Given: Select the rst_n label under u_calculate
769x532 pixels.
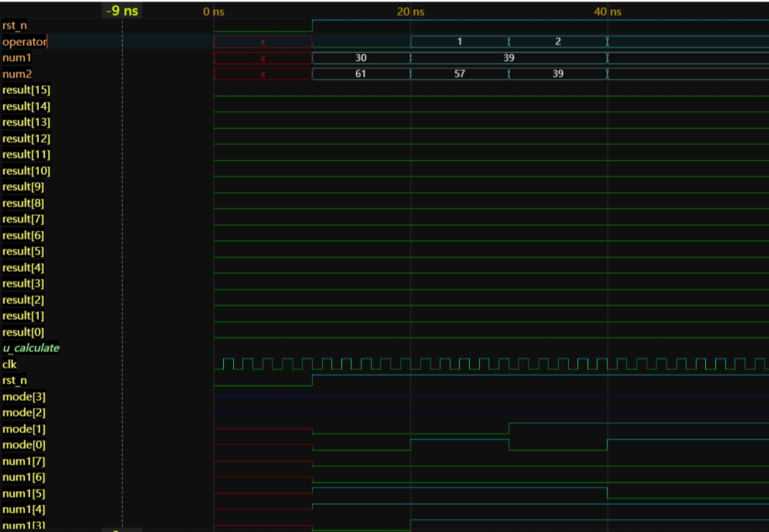Looking at the screenshot, I should (x=15, y=381).
